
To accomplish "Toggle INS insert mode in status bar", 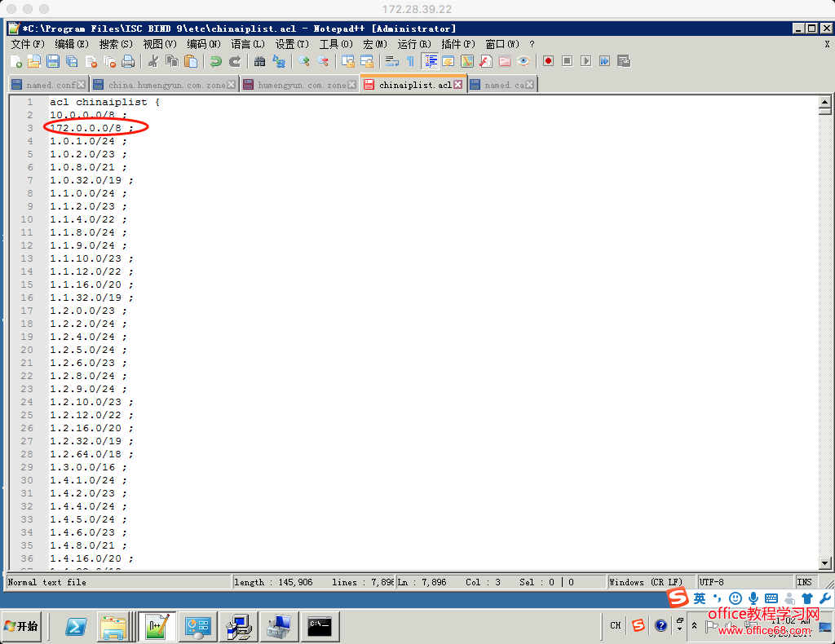I will [804, 582].
